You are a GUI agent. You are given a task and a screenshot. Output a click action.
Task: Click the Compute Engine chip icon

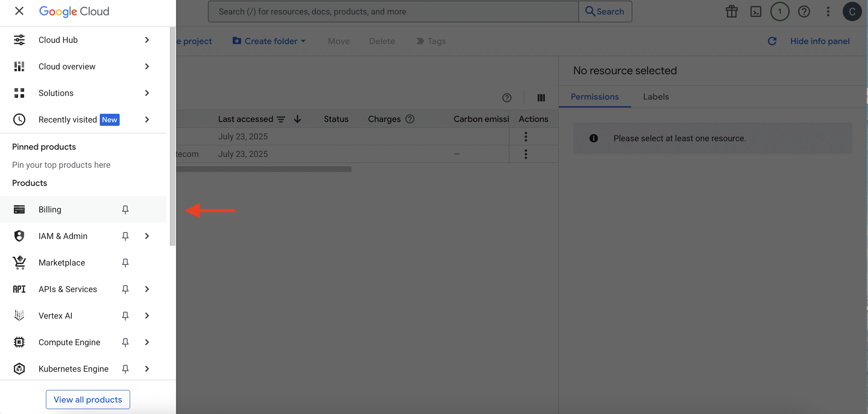(x=19, y=342)
